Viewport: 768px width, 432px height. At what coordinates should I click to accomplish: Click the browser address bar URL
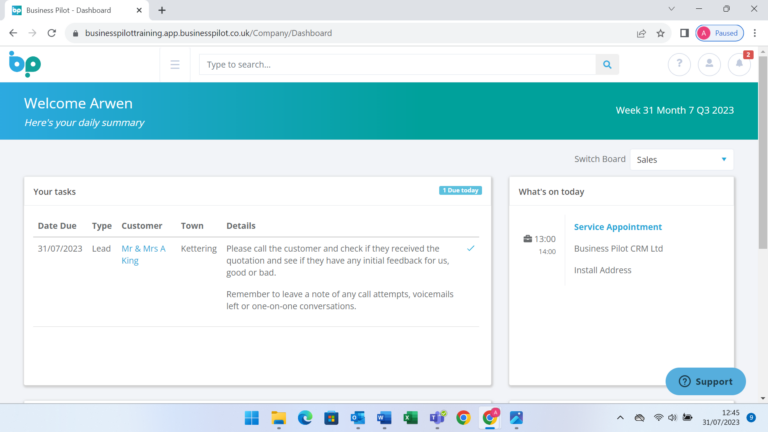point(208,33)
